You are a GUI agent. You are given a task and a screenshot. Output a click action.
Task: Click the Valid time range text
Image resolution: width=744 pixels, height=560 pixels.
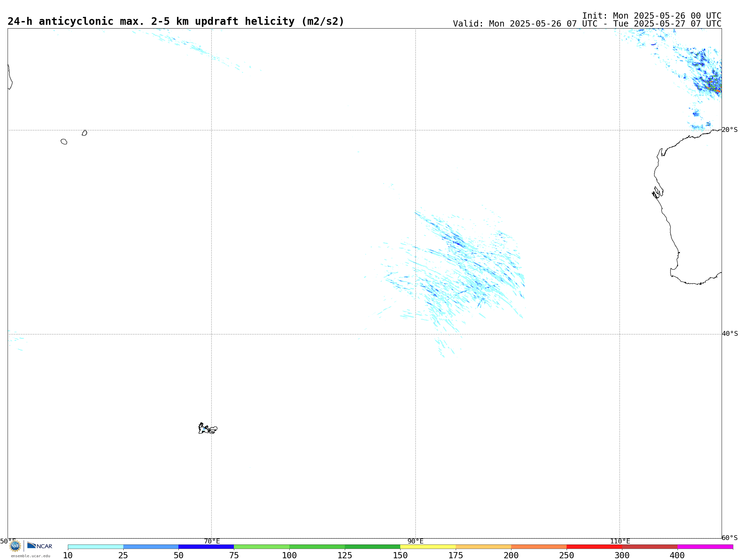pyautogui.click(x=587, y=24)
